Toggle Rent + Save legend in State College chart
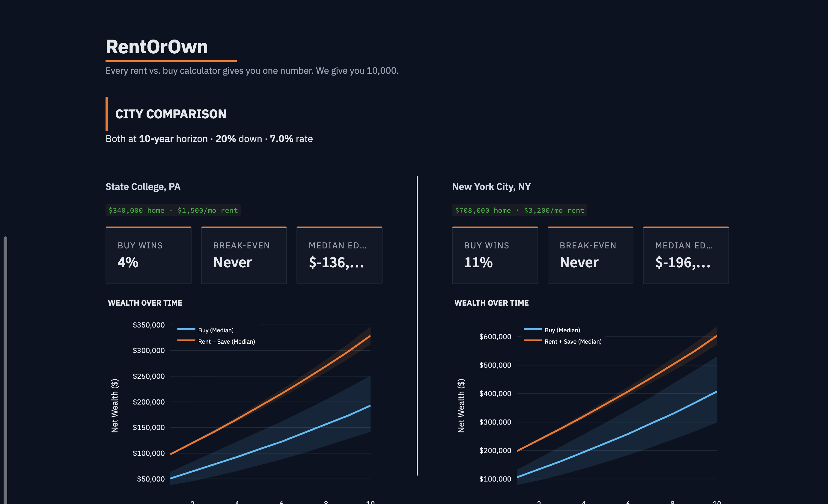 (x=227, y=342)
